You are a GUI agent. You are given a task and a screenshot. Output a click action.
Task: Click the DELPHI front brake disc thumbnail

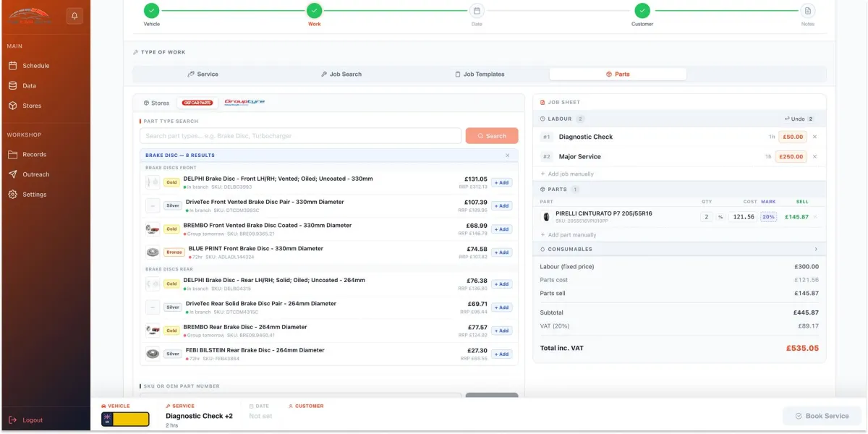(x=153, y=182)
